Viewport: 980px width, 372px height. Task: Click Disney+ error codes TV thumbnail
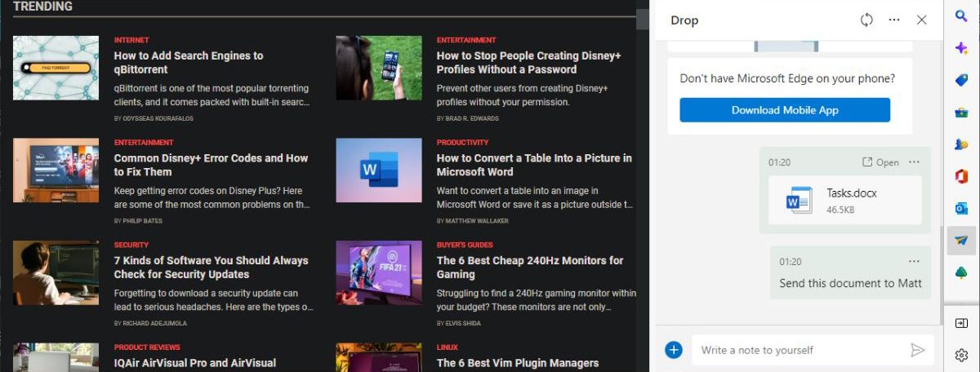click(56, 170)
